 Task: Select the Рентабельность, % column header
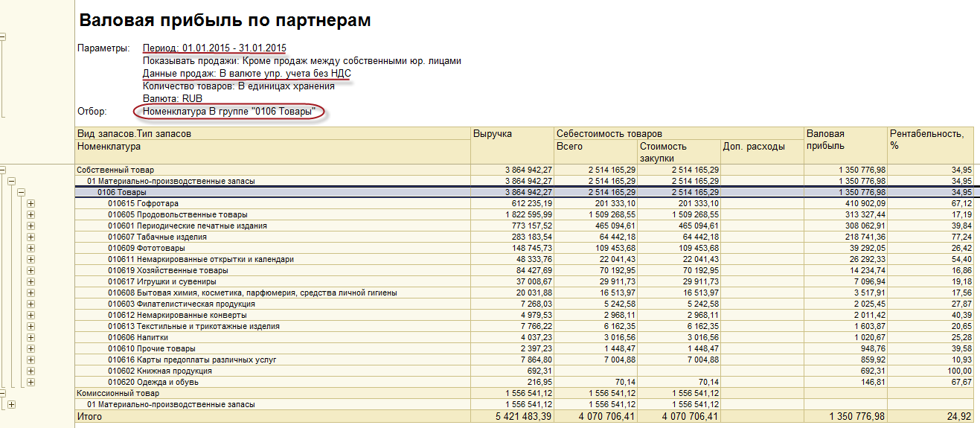[x=931, y=146]
